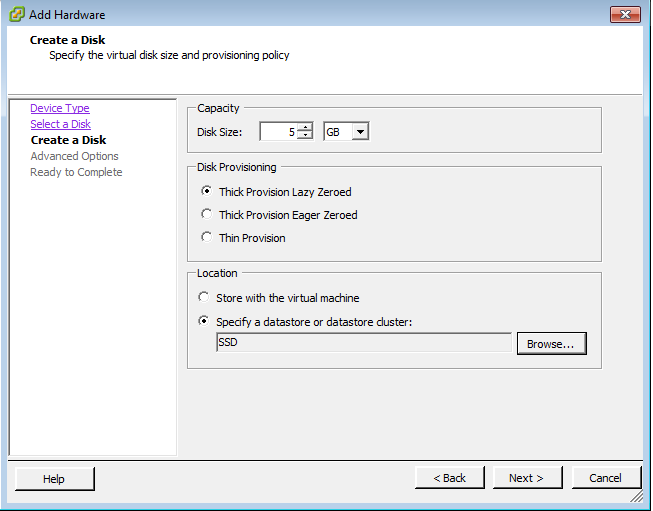
Task: Increase disk size with up arrow
Action: point(305,127)
